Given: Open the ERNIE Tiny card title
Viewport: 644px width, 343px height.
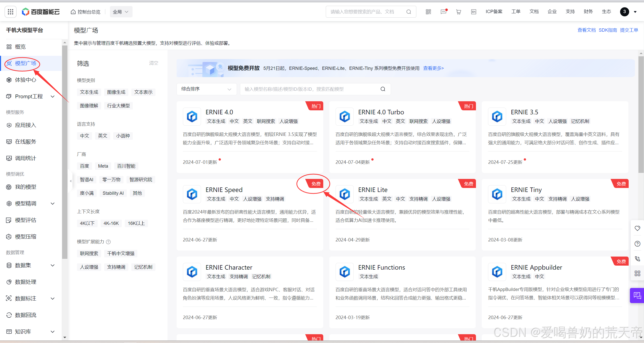Looking at the screenshot, I should coord(526,190).
